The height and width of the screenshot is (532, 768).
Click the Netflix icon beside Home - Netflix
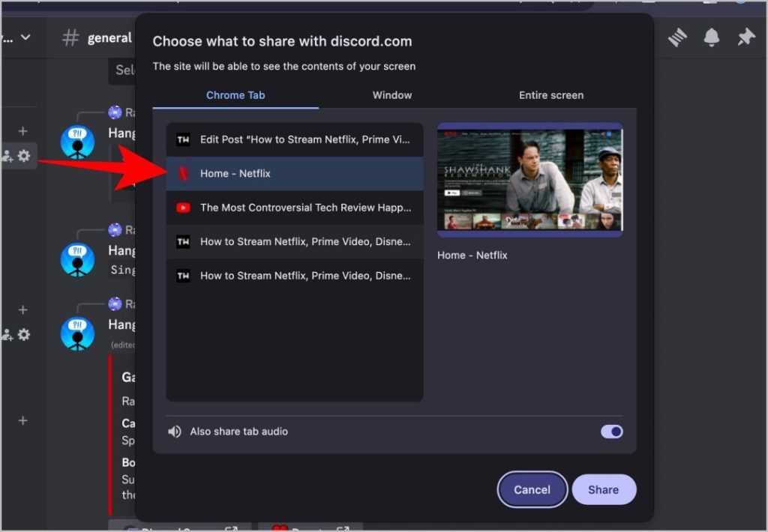(x=182, y=174)
